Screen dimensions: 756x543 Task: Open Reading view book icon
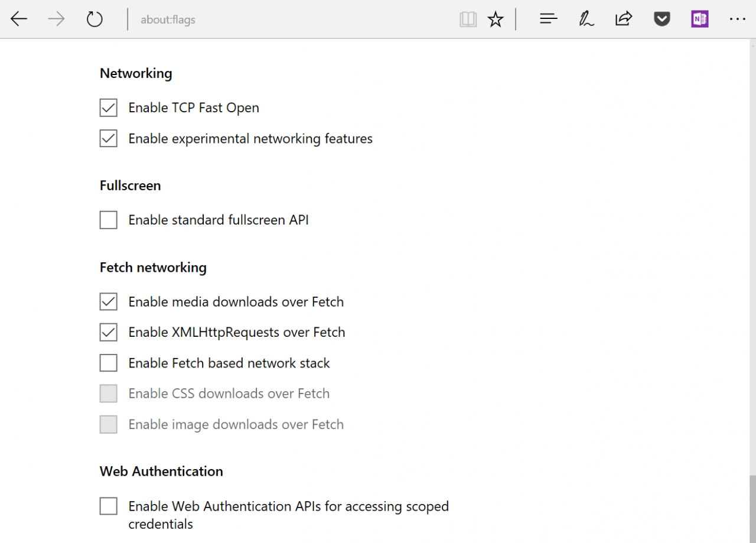[468, 20]
